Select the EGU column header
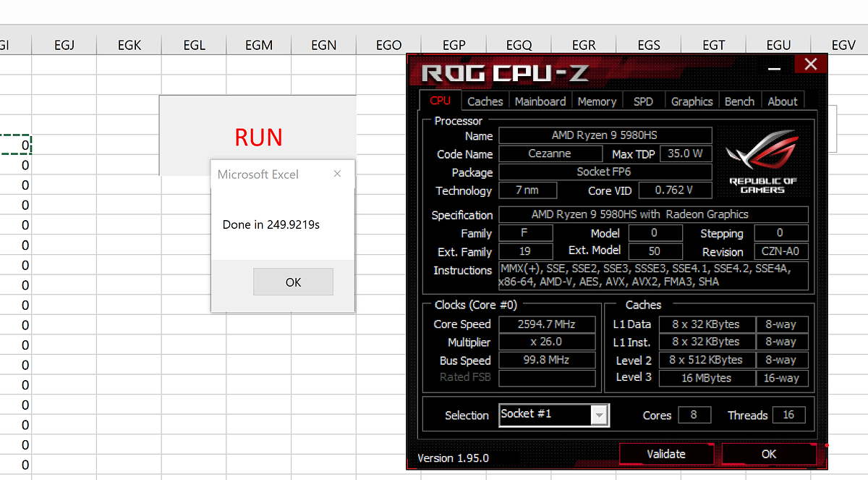Viewport: 868px width, 480px height. 778,45
